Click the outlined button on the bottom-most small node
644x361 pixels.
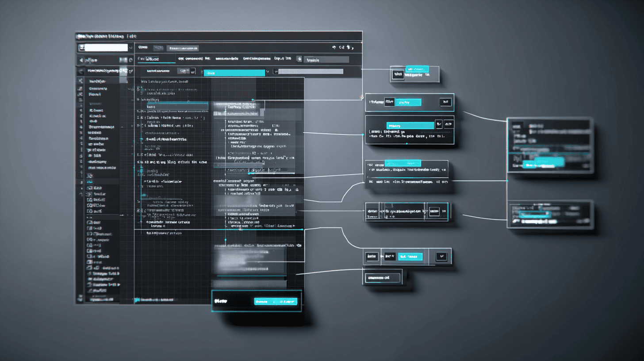tap(383, 278)
